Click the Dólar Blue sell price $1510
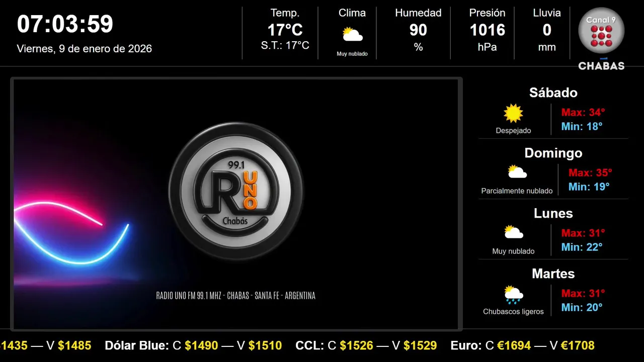The height and width of the screenshot is (362, 644). click(x=265, y=345)
